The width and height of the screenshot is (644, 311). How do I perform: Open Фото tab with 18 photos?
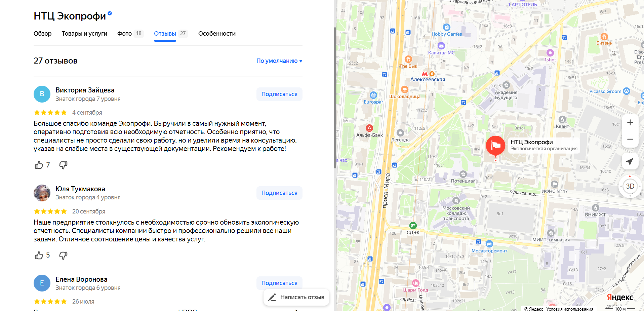coord(130,34)
